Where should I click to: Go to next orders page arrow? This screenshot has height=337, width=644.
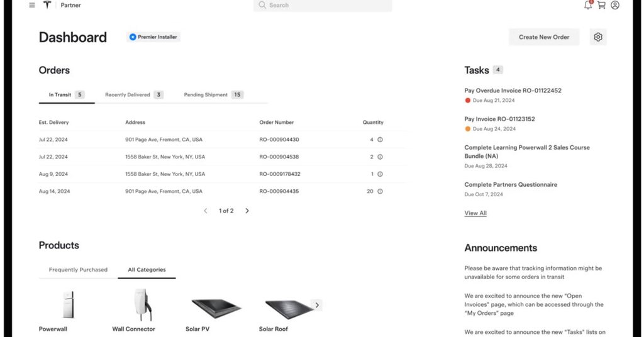click(x=247, y=211)
